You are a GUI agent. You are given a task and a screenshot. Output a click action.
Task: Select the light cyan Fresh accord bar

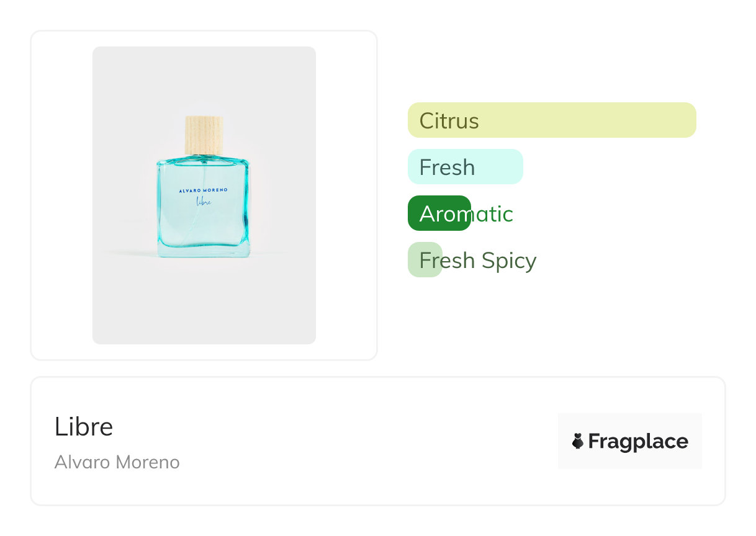coord(465,166)
